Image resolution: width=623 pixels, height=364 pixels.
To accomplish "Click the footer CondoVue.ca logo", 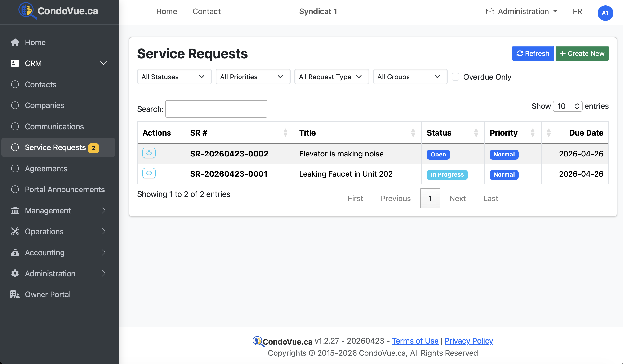I will coord(283,341).
